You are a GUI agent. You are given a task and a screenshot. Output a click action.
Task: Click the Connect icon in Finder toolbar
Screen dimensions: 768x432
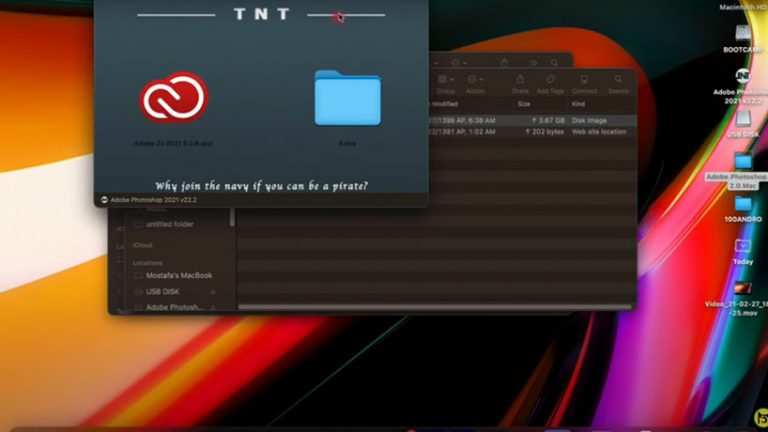tap(584, 80)
